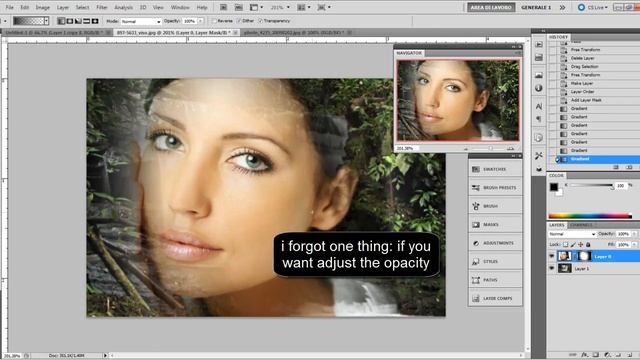640x360 pixels.
Task: Click the add layer mask icon at panel bottom
Action: pyautogui.click(x=596, y=355)
